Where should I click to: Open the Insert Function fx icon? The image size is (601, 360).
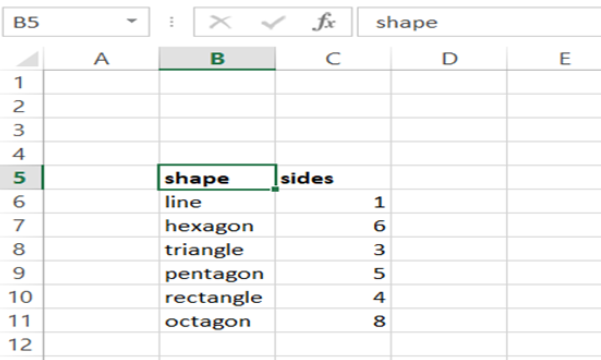pyautogui.click(x=324, y=22)
